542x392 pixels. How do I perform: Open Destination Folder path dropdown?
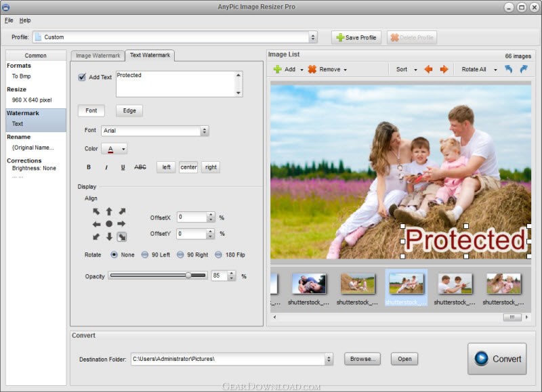(x=329, y=359)
